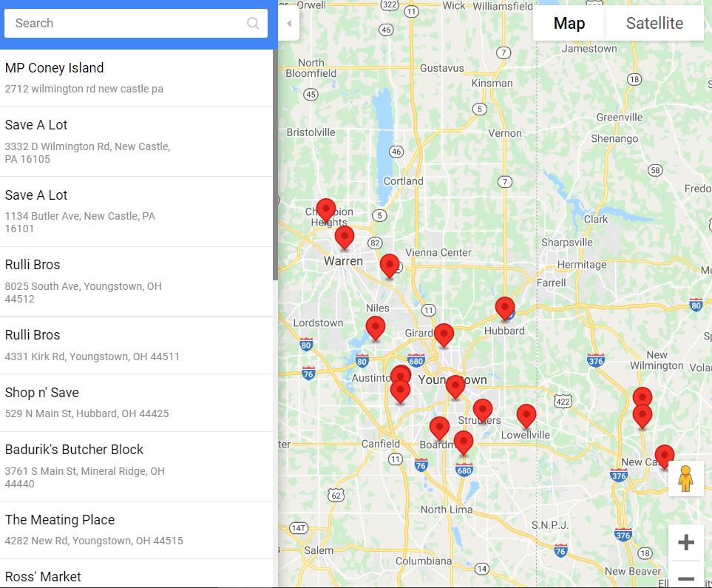Zoom out of the map with the minus button
The width and height of the screenshot is (712, 588).
pyautogui.click(x=685, y=578)
